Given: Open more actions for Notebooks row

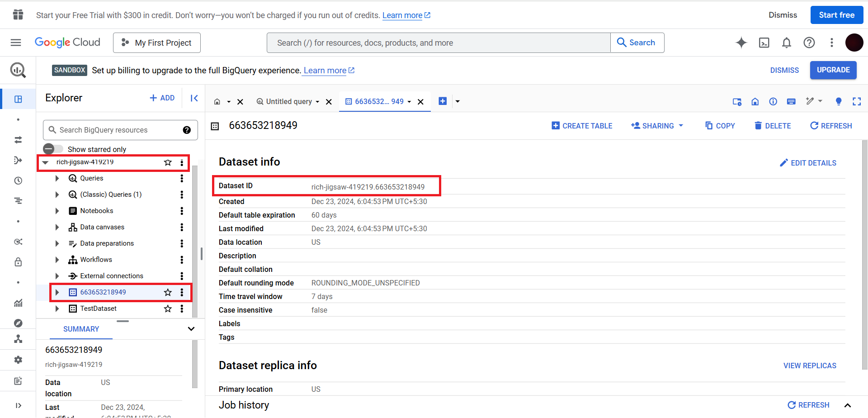Looking at the screenshot, I should (182, 211).
